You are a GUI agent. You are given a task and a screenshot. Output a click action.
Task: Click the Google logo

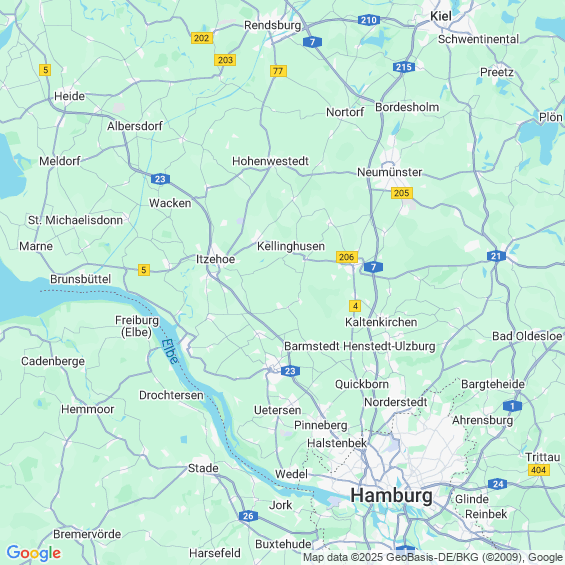pyautogui.click(x=34, y=553)
